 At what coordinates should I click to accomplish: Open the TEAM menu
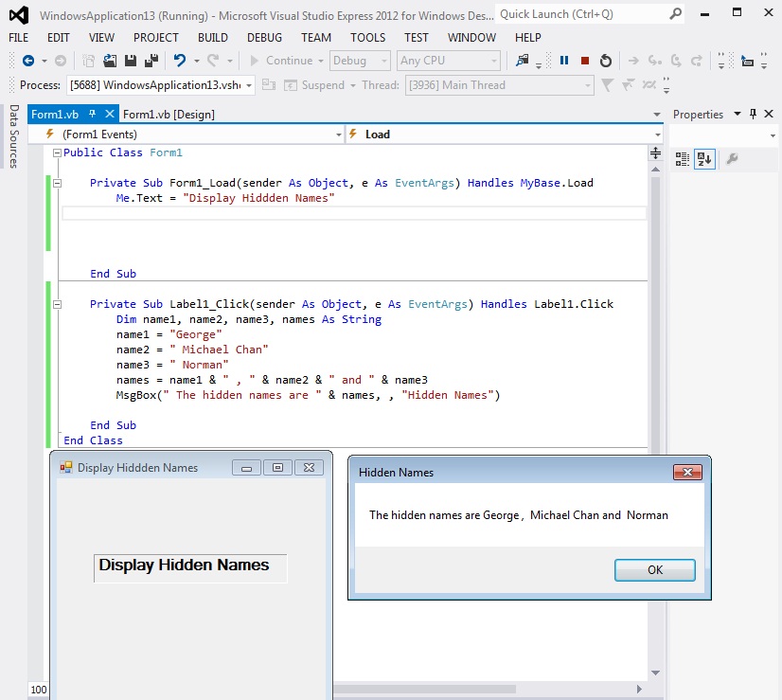[315, 38]
